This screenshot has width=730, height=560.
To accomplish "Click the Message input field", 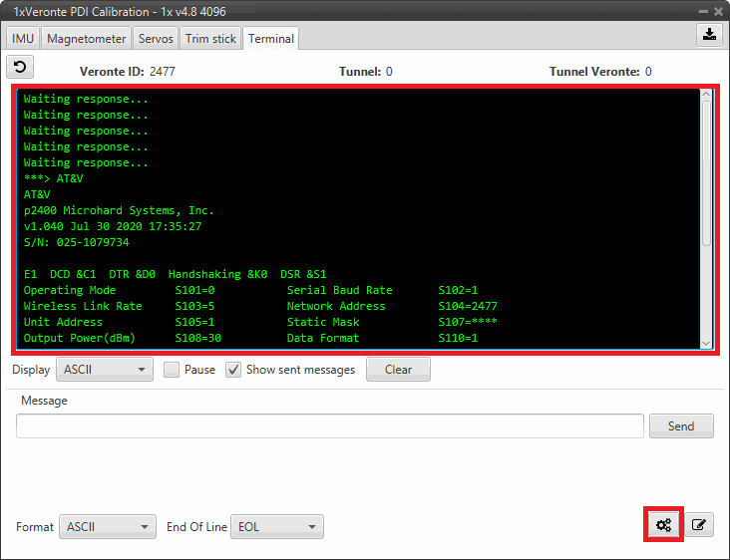I will pos(329,425).
